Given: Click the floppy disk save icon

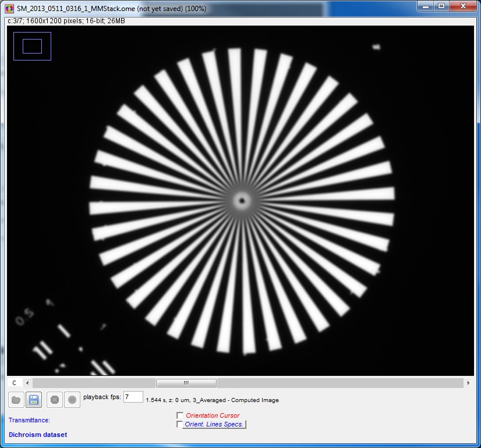Looking at the screenshot, I should (33, 400).
